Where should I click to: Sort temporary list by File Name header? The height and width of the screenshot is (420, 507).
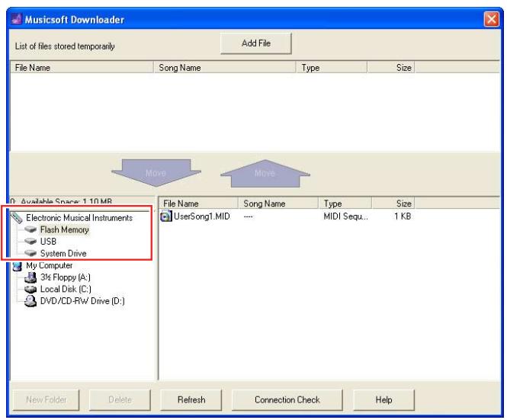(82, 68)
